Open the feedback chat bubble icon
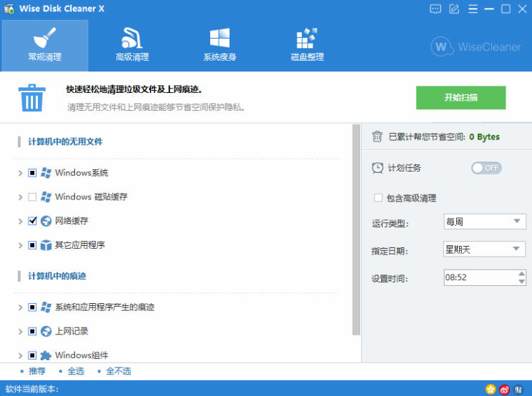The height and width of the screenshot is (396, 532). (435, 9)
